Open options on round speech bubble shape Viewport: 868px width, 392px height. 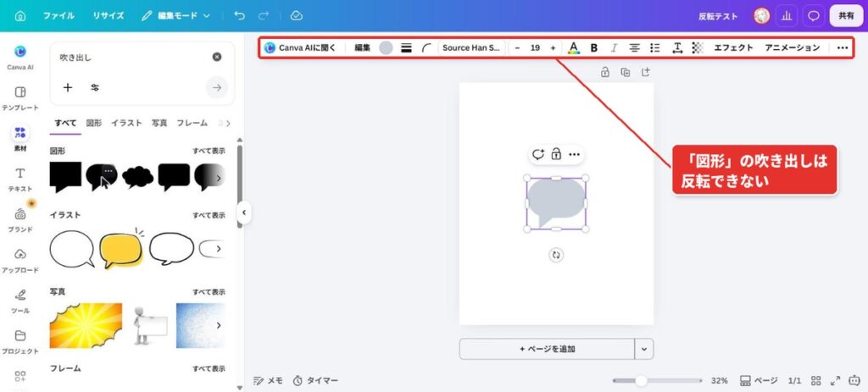point(108,171)
